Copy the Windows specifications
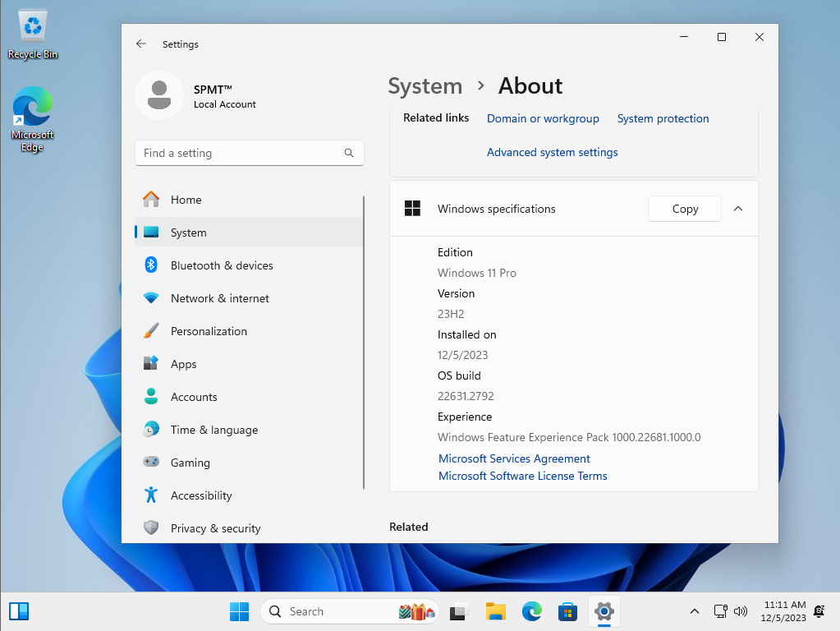 (x=685, y=209)
